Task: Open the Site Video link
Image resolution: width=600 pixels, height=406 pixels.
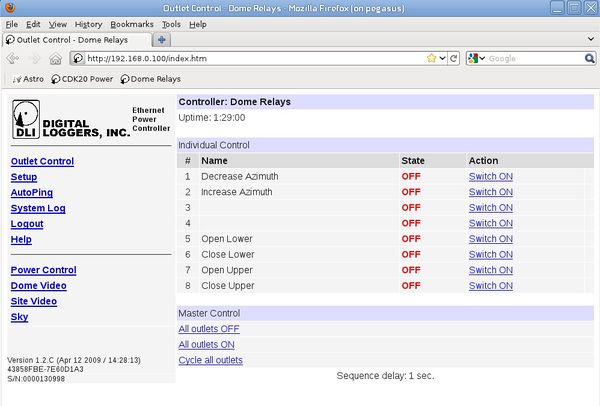Action: (34, 302)
